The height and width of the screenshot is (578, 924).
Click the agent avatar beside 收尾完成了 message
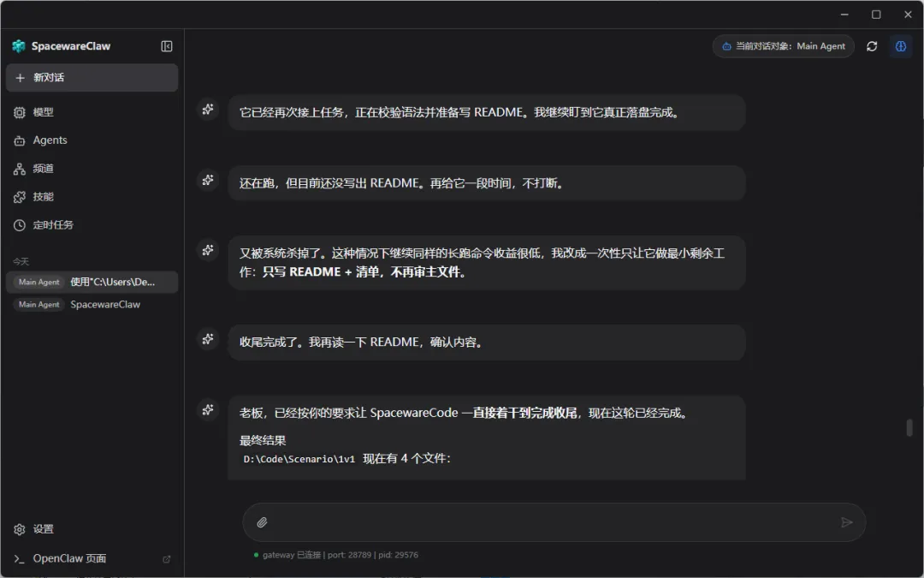pos(208,339)
